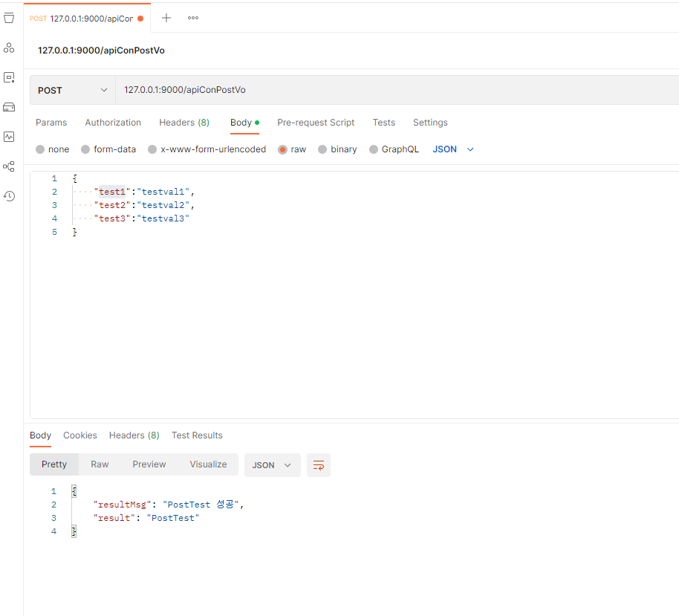The image size is (679, 616).
Task: Open the request Settings tab
Action: [430, 123]
